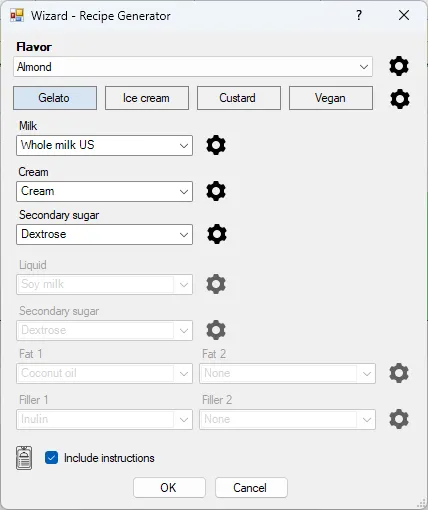Click the window resize grip corner
The width and height of the screenshot is (428, 510).
[422, 504]
